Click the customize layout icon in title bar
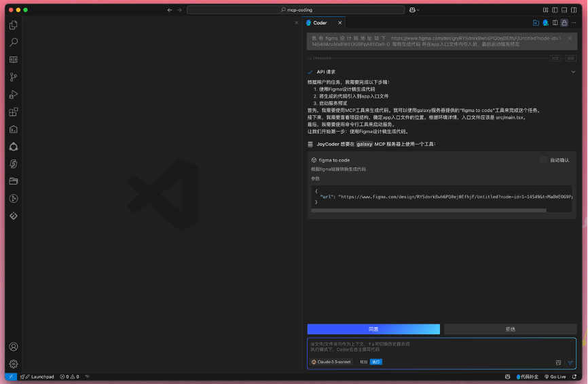This screenshot has height=384, width=588. pyautogui.click(x=546, y=10)
